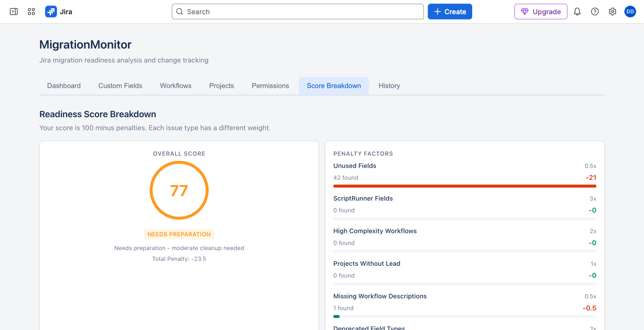
Task: Click the PENALTY FACTORS heading
Action: tap(363, 153)
